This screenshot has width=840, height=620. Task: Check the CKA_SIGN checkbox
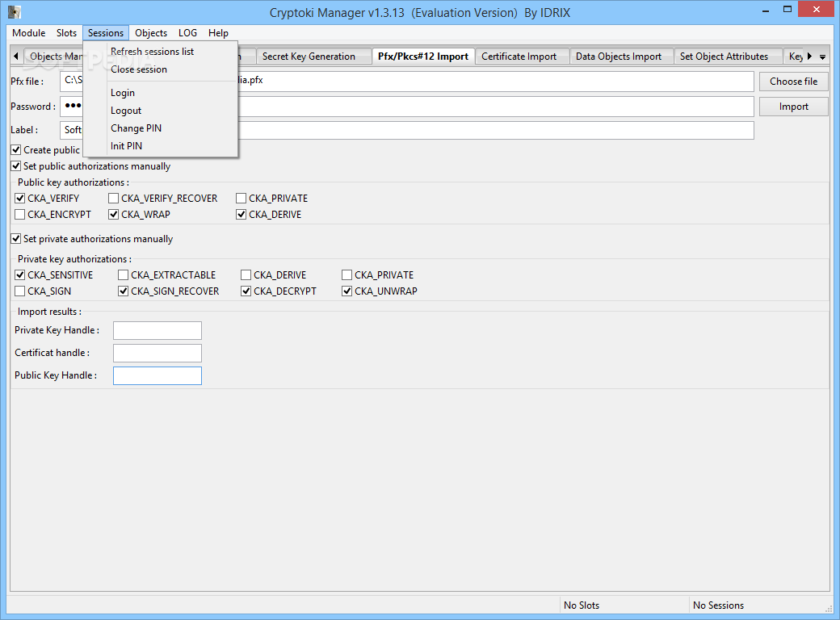click(20, 291)
